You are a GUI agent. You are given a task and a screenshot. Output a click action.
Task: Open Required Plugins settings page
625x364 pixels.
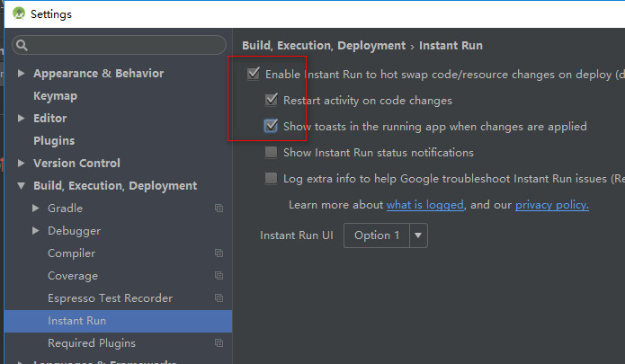point(92,343)
